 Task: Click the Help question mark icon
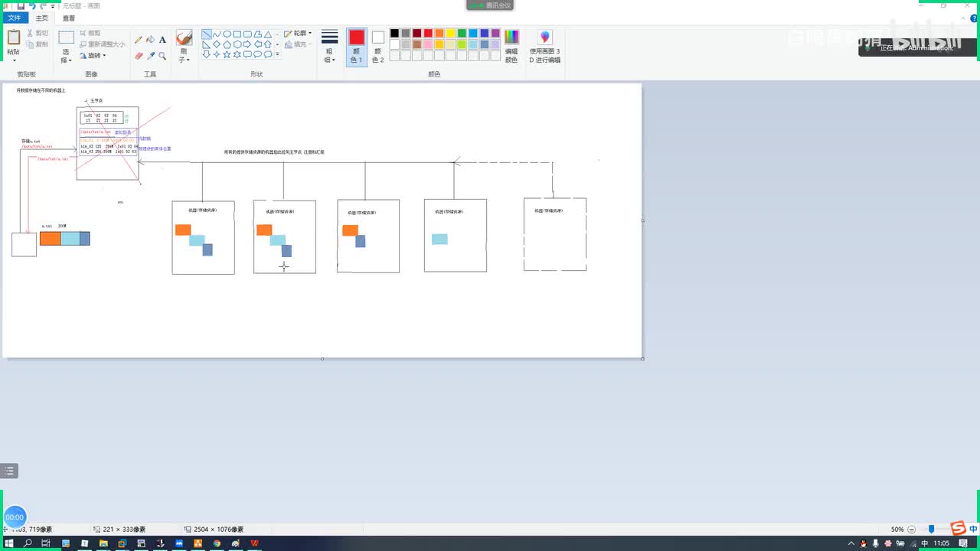(973, 18)
